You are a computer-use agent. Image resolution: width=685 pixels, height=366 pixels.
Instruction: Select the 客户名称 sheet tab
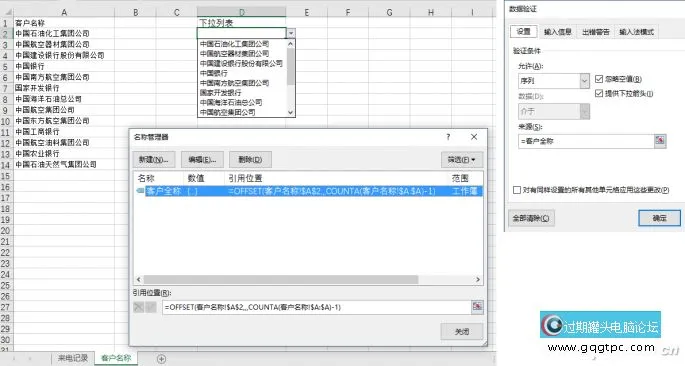click(x=116, y=358)
